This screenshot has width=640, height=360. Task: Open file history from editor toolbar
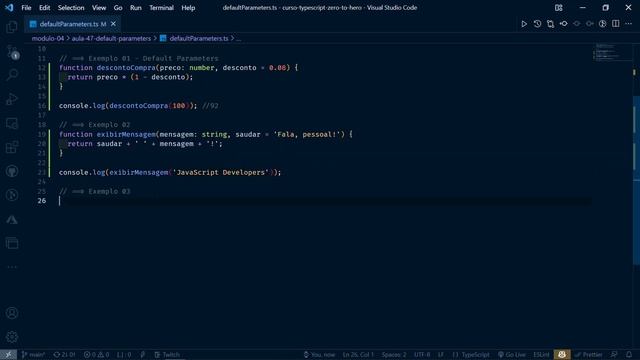point(537,24)
